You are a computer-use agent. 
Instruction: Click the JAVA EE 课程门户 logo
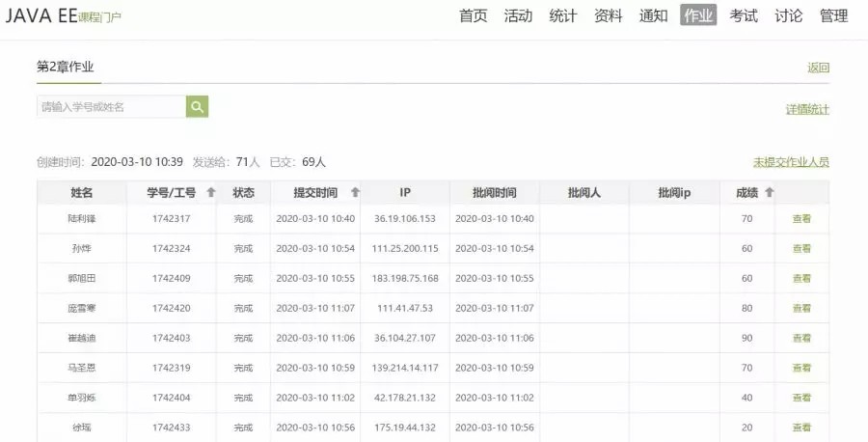(x=64, y=16)
